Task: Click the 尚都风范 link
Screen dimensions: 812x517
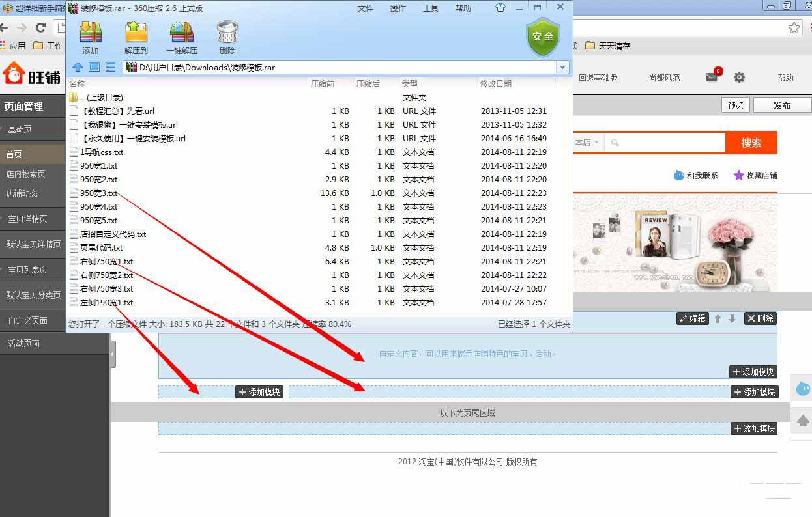Action: (x=664, y=77)
